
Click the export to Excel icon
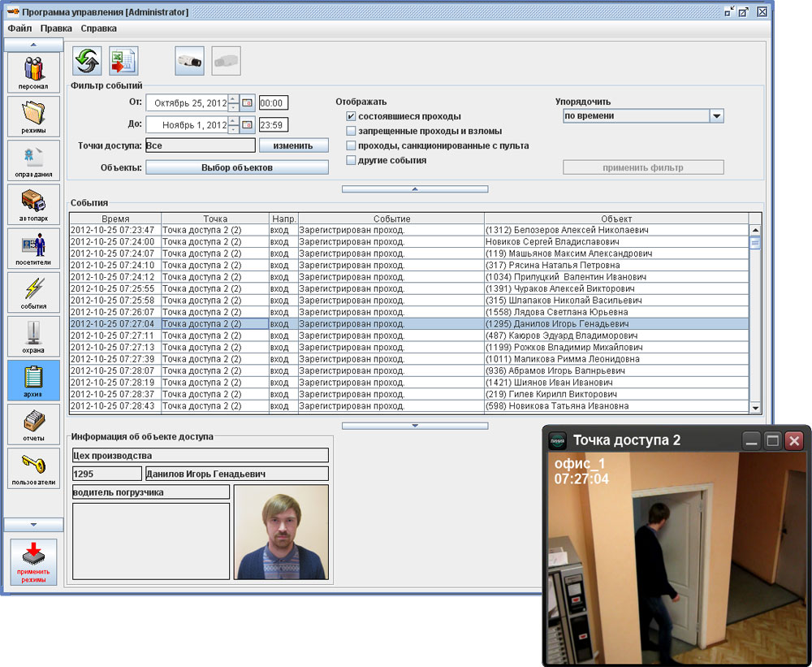point(124,61)
